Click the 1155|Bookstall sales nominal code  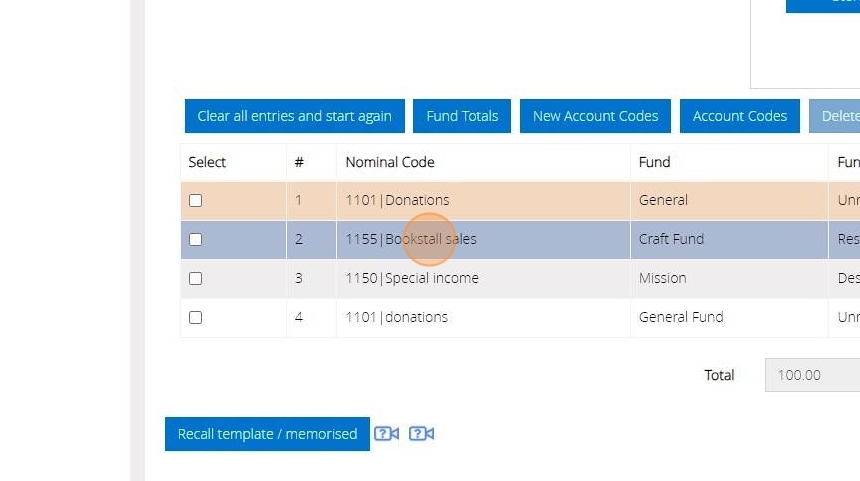pyautogui.click(x=411, y=239)
